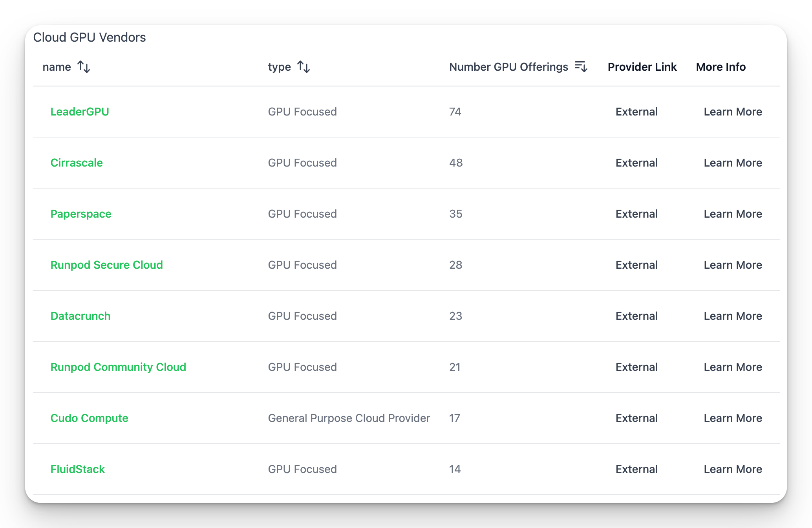Click the type column sort arrows
This screenshot has height=528, width=812.
coord(304,67)
